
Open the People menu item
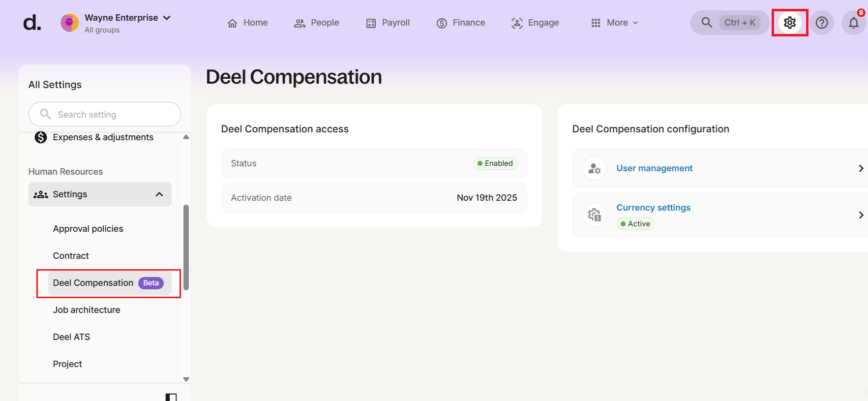(317, 23)
